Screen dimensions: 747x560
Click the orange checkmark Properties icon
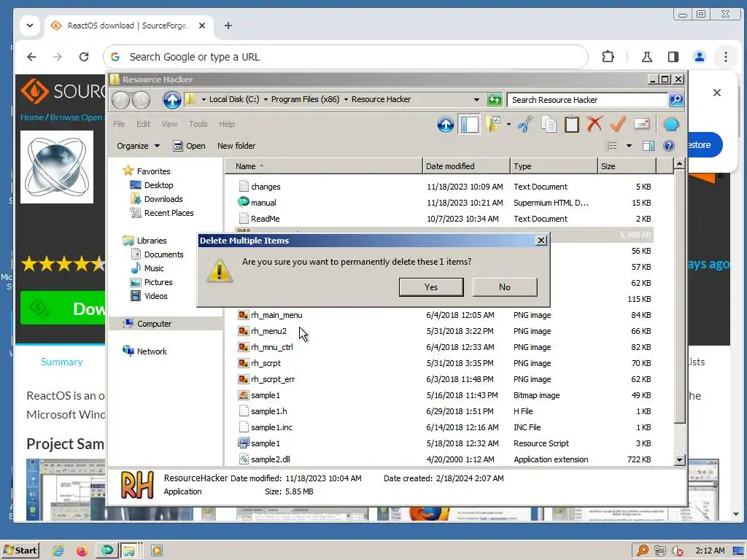[x=618, y=125]
